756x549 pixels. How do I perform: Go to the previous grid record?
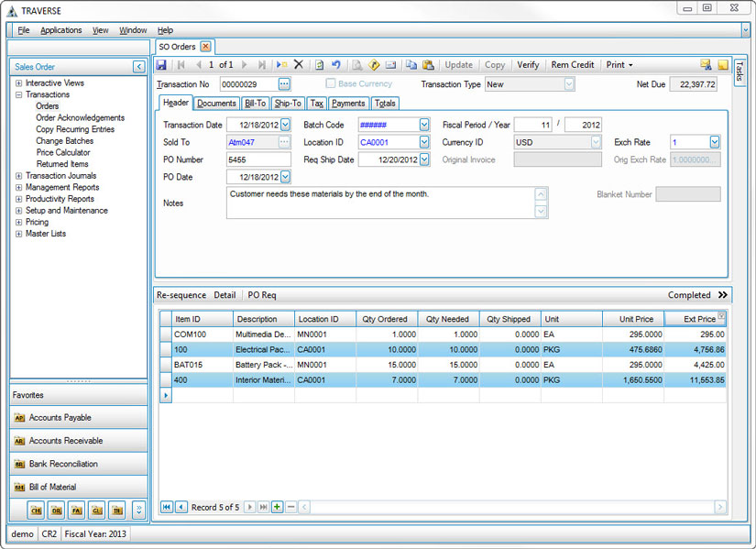tap(181, 507)
